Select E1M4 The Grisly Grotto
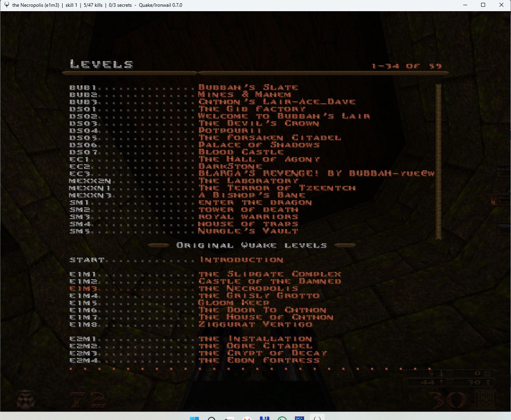Viewport: 511px width, 420px height. [x=195, y=296]
